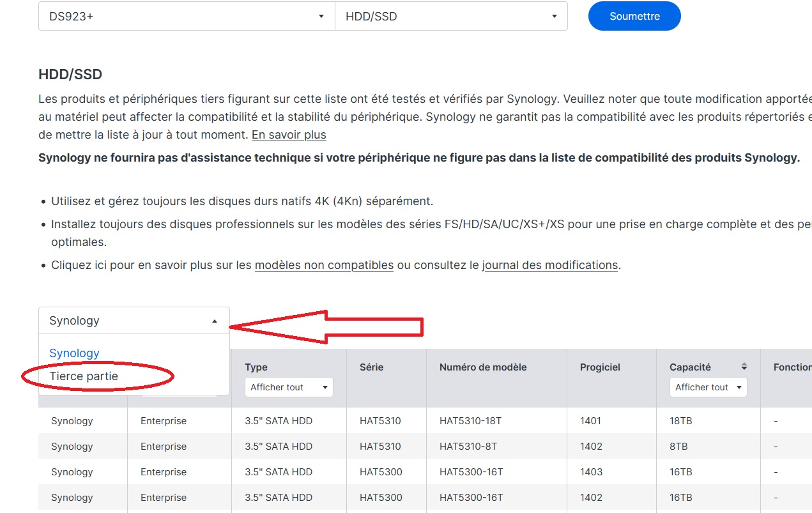Open the En savoir plus link
Viewport: 812px width, 513px height.
pyautogui.click(x=289, y=135)
